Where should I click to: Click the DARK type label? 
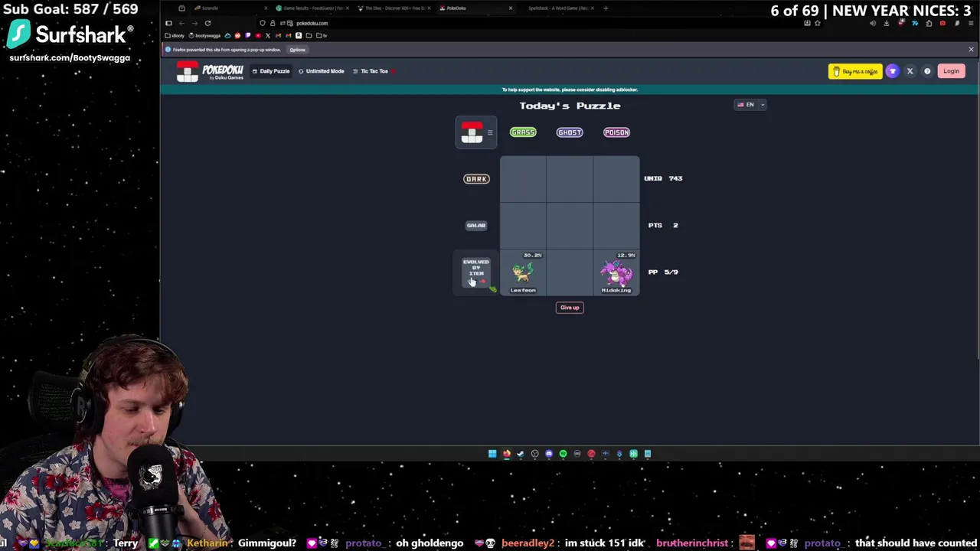tap(476, 179)
